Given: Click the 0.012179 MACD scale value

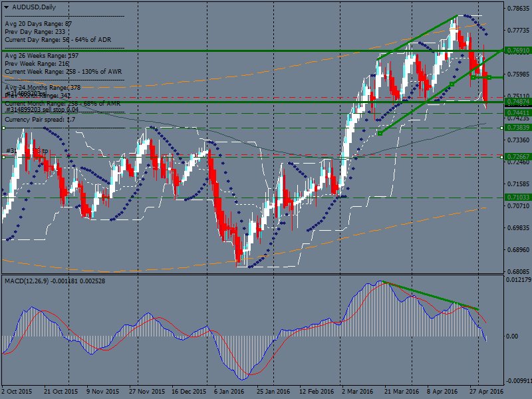Looking at the screenshot, I should (519, 279).
